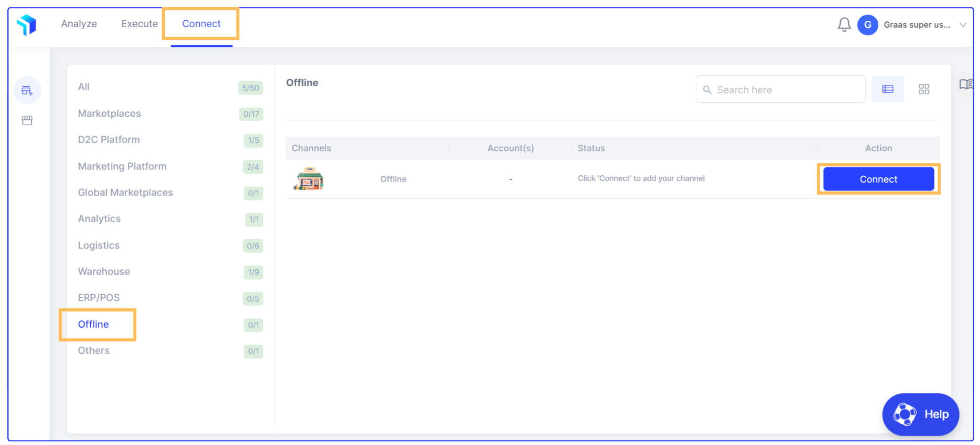This screenshot has height=445, width=980.
Task: Open the Analyze tab
Action: (79, 24)
